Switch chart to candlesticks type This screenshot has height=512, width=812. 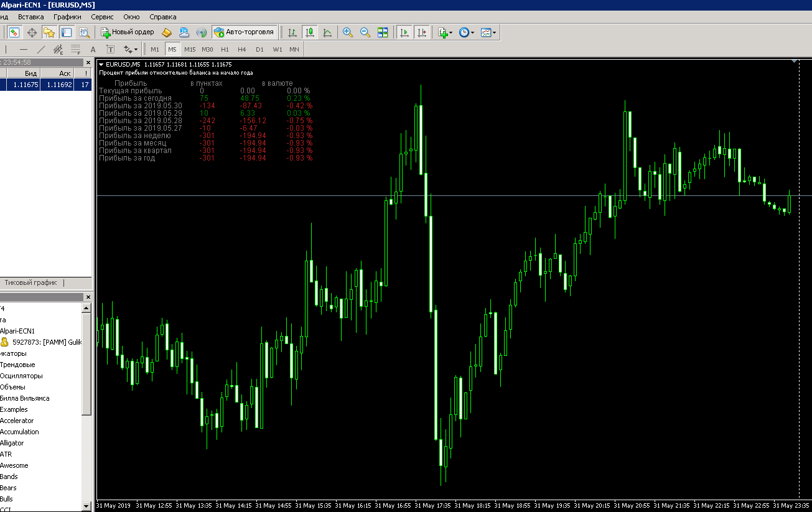[310, 32]
